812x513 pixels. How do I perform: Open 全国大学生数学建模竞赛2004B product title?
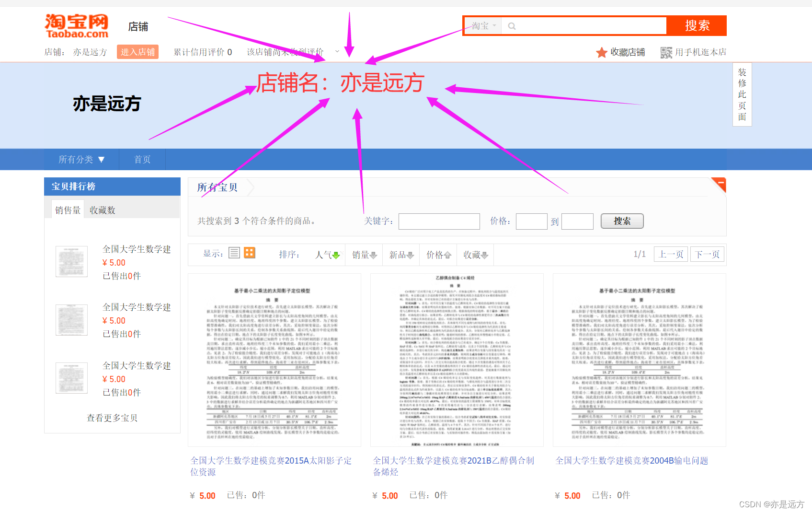click(x=632, y=461)
